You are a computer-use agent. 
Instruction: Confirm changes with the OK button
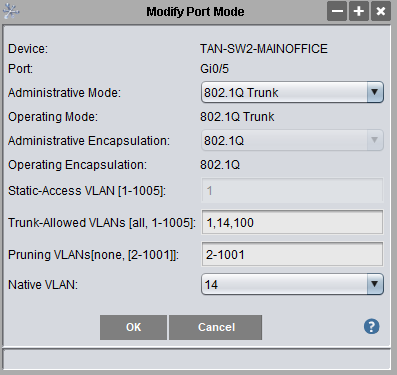[133, 327]
